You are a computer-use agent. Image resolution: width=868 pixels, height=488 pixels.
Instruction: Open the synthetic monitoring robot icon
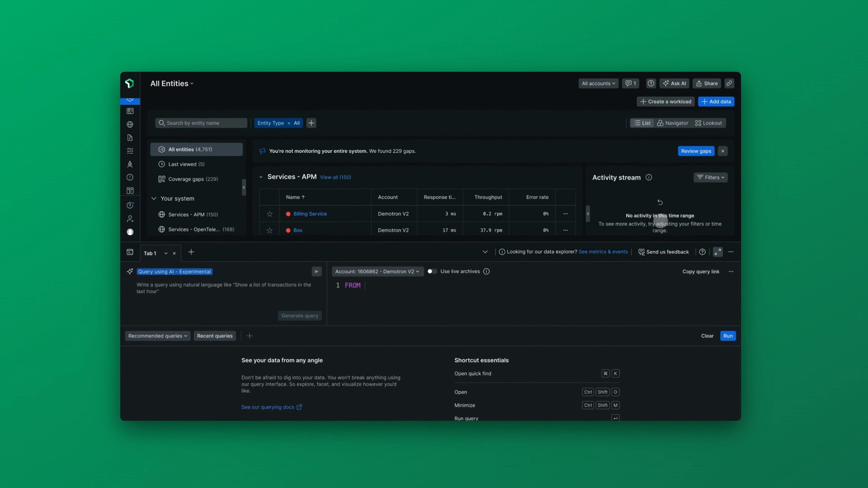pyautogui.click(x=130, y=164)
